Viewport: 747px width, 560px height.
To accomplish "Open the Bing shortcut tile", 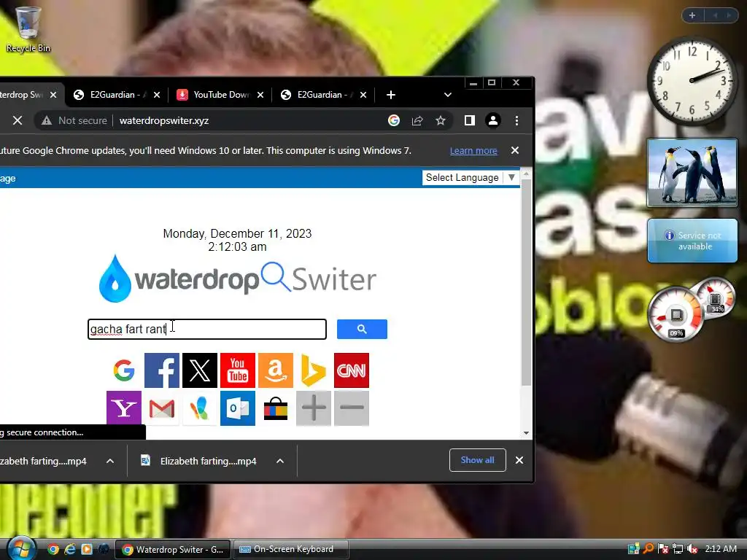I will [x=314, y=370].
